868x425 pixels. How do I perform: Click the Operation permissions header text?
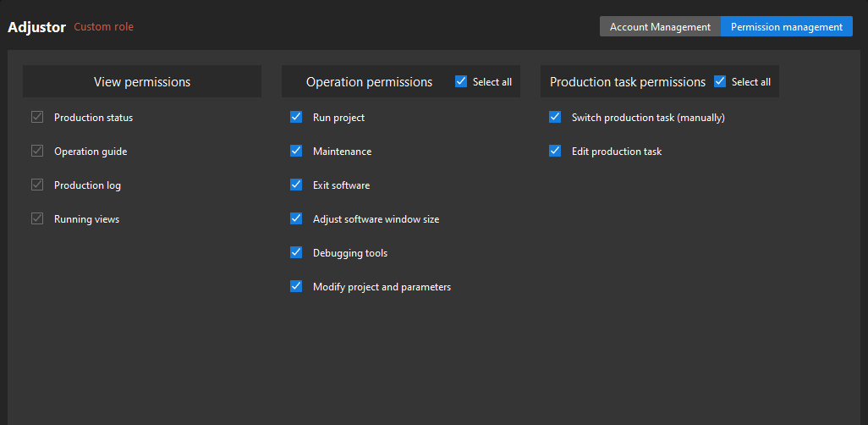pyautogui.click(x=369, y=82)
